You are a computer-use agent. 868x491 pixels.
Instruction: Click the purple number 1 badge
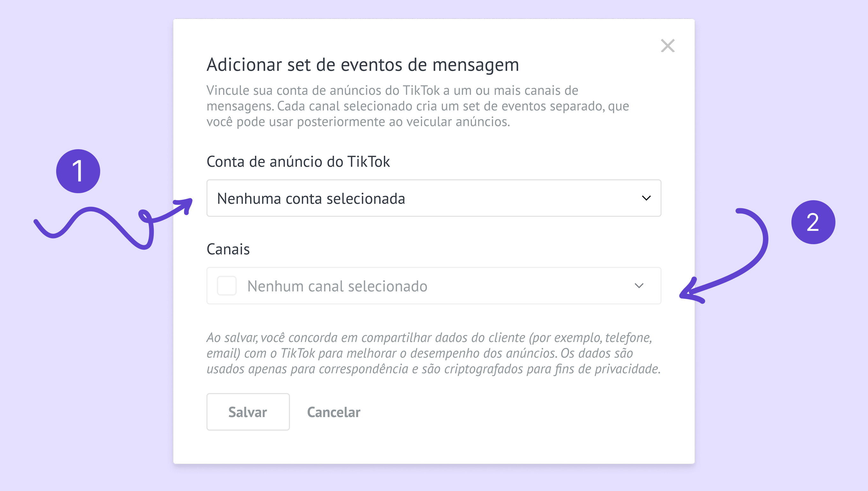[78, 171]
